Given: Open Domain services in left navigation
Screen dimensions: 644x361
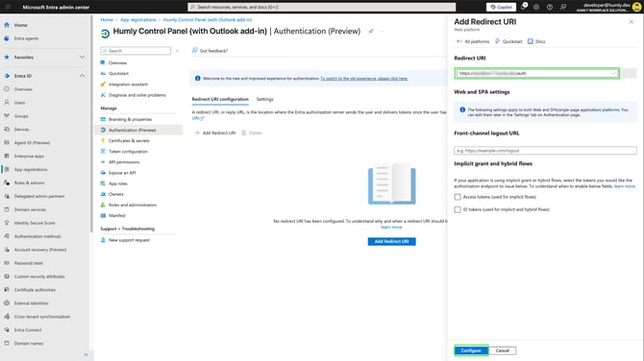Looking at the screenshot, I should click(30, 209).
